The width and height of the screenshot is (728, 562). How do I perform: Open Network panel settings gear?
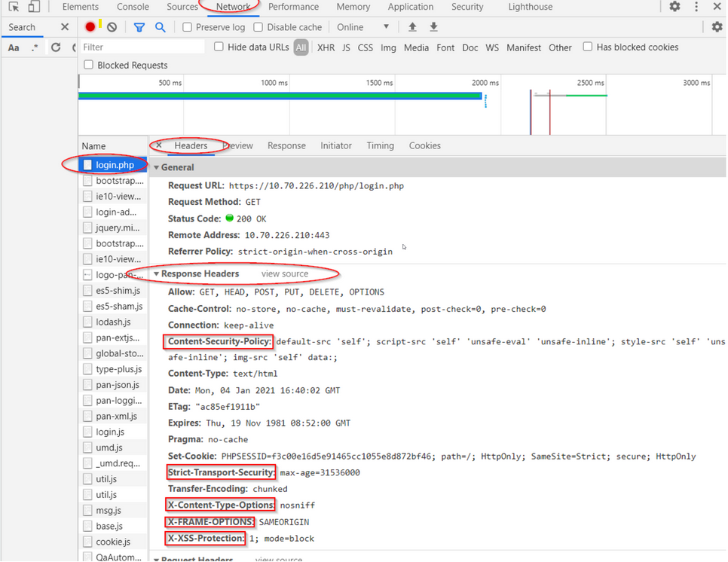717,26
